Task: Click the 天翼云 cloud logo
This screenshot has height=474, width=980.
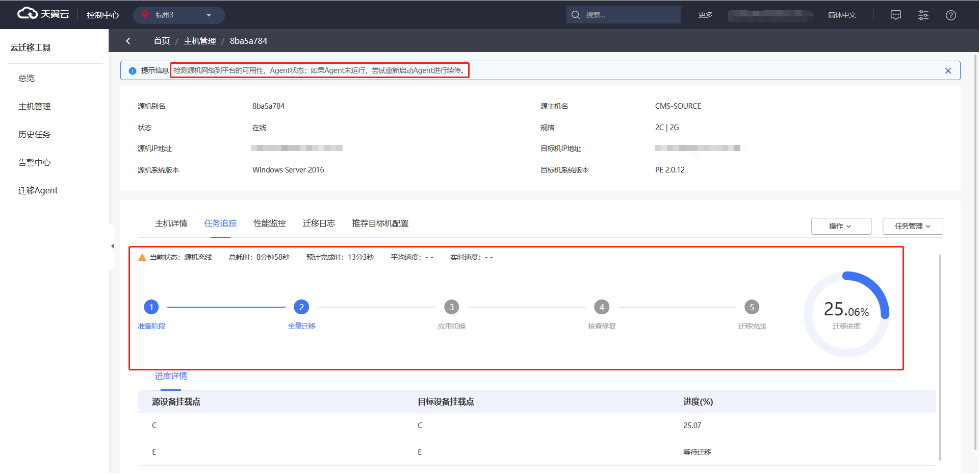Action: point(43,14)
